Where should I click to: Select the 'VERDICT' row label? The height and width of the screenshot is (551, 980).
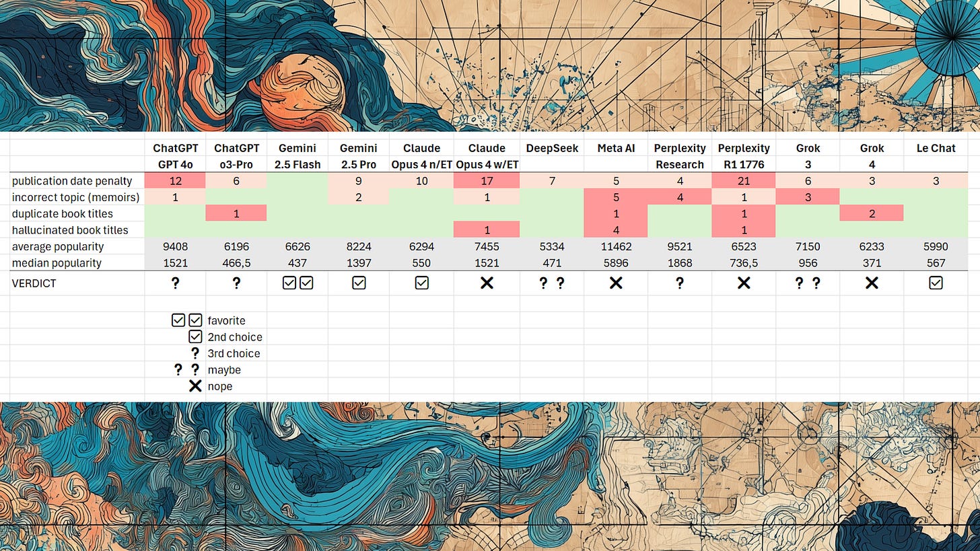pyautogui.click(x=34, y=283)
